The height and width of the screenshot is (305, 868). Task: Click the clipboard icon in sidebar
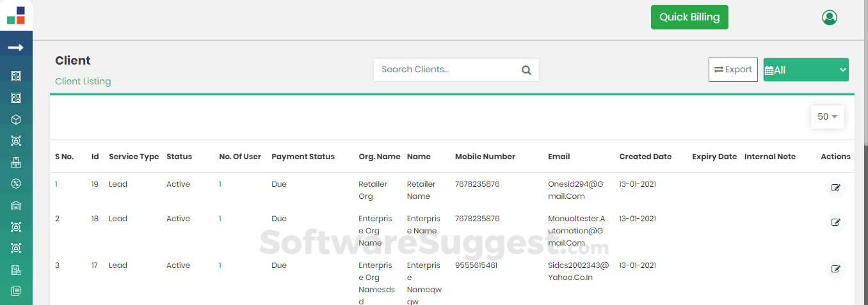(16, 270)
